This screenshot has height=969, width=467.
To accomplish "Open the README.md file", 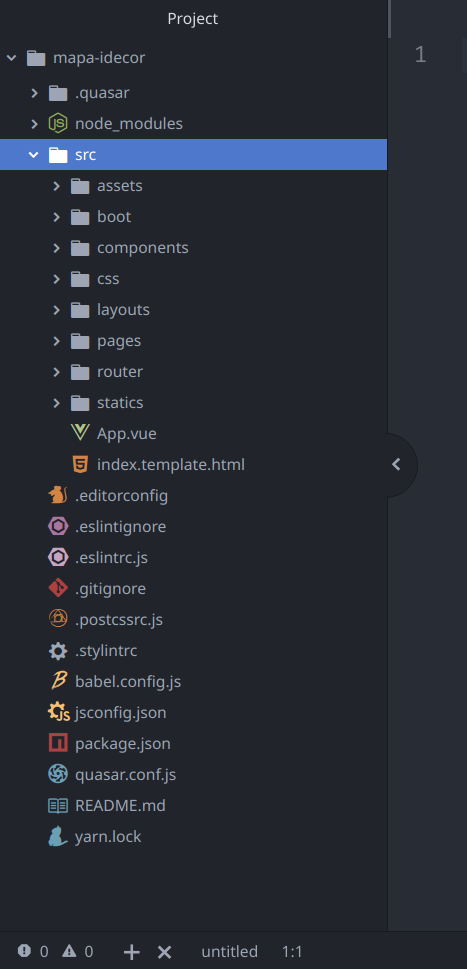I will [120, 805].
